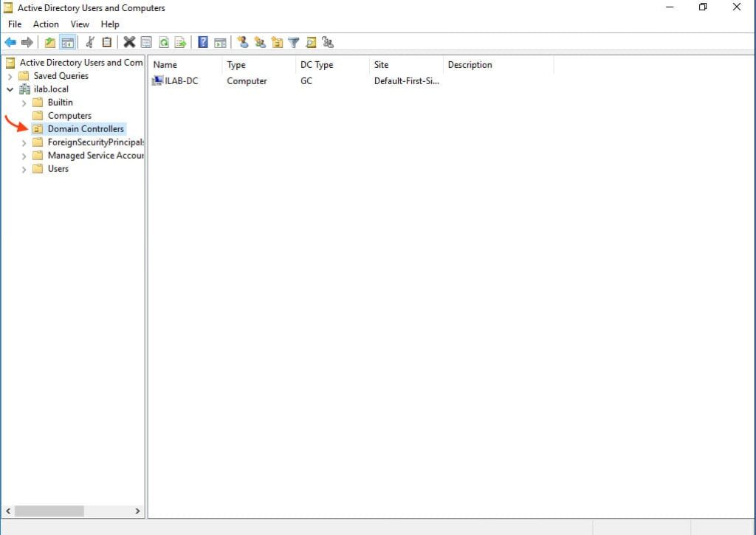Image resolution: width=756 pixels, height=535 pixels.
Task: Open Properties from the toolbar
Action: pyautogui.click(x=146, y=43)
